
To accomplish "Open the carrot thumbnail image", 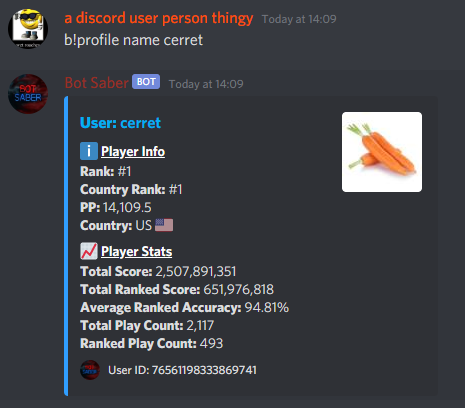I will [382, 152].
